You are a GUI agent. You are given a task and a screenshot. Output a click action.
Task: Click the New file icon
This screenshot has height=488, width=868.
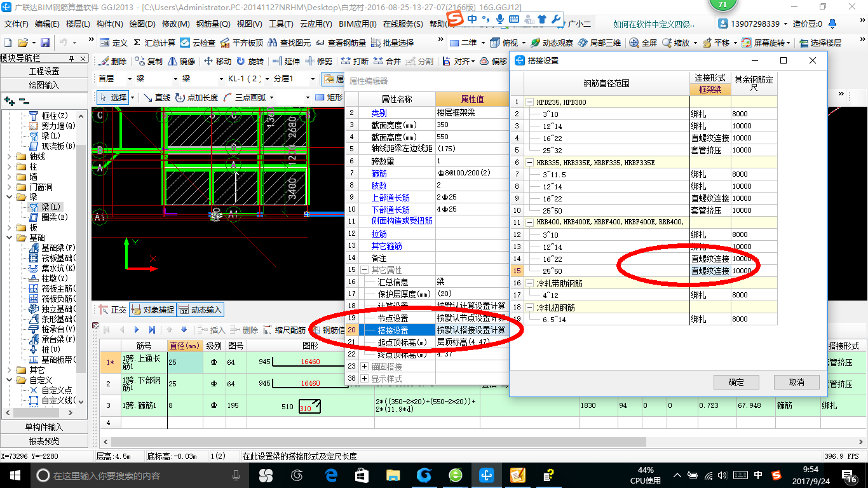(x=8, y=43)
